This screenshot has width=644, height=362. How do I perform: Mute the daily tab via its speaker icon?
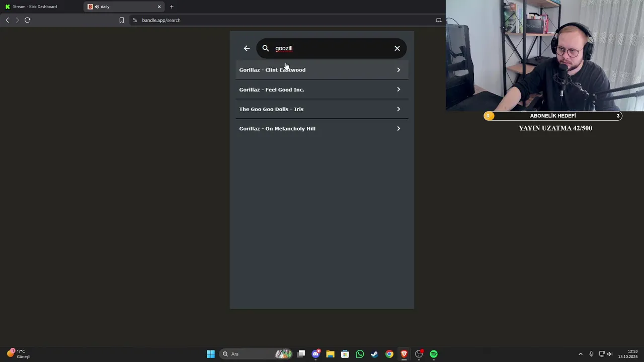97,7
